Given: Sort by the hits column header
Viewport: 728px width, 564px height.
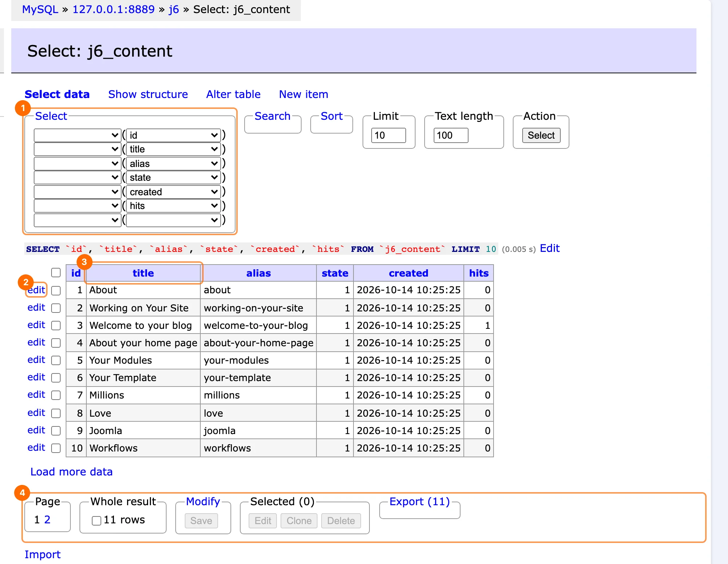Looking at the screenshot, I should (479, 273).
